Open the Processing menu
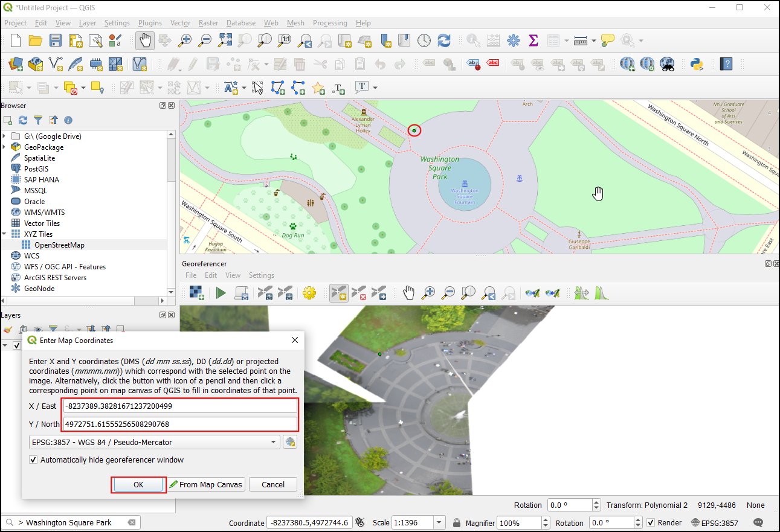Image resolution: width=780 pixels, height=532 pixels. [329, 23]
